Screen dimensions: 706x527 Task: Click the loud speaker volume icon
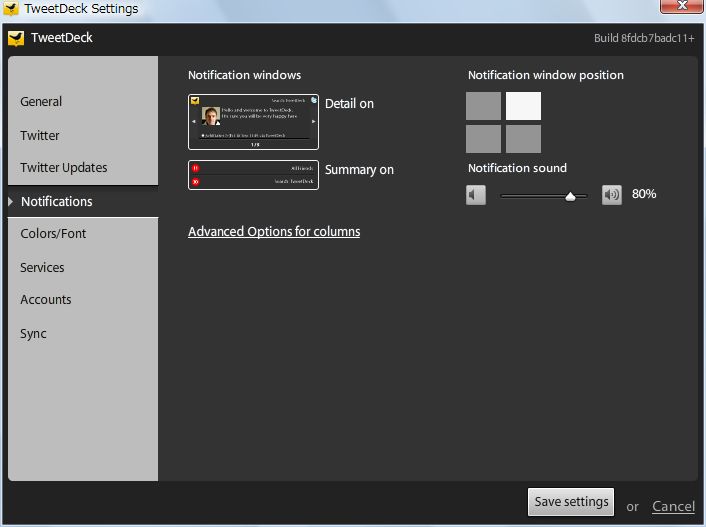click(x=611, y=195)
